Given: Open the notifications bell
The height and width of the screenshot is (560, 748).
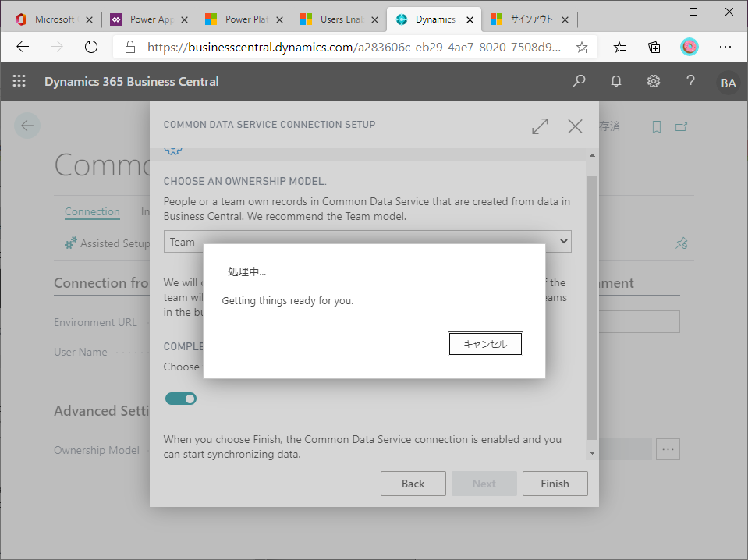Looking at the screenshot, I should pos(616,82).
